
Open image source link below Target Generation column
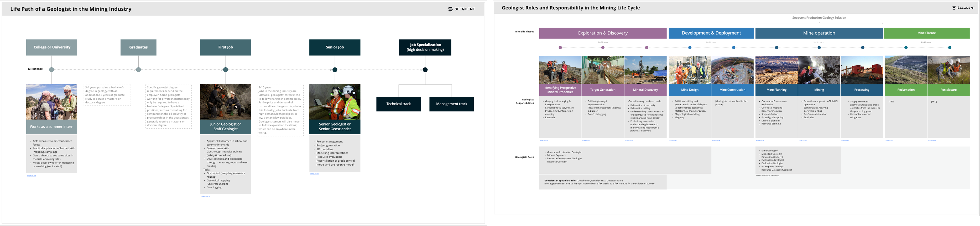coord(586,141)
